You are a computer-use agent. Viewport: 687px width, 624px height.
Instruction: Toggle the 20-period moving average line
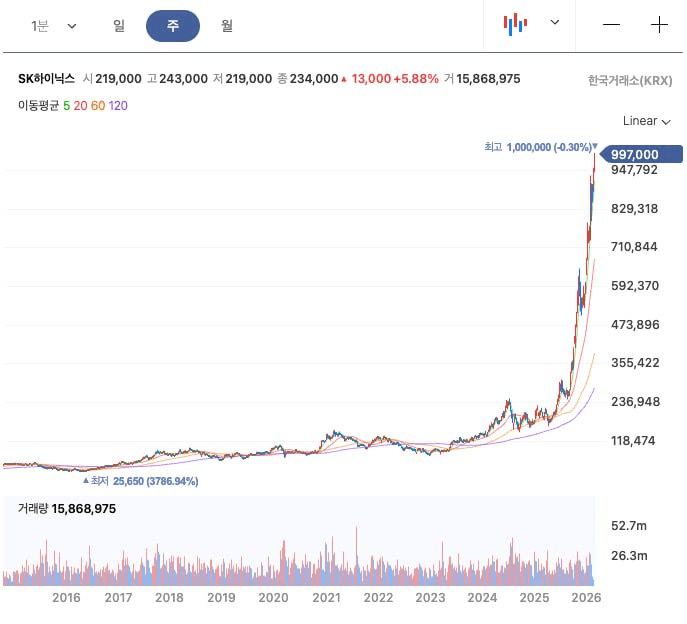point(79,105)
